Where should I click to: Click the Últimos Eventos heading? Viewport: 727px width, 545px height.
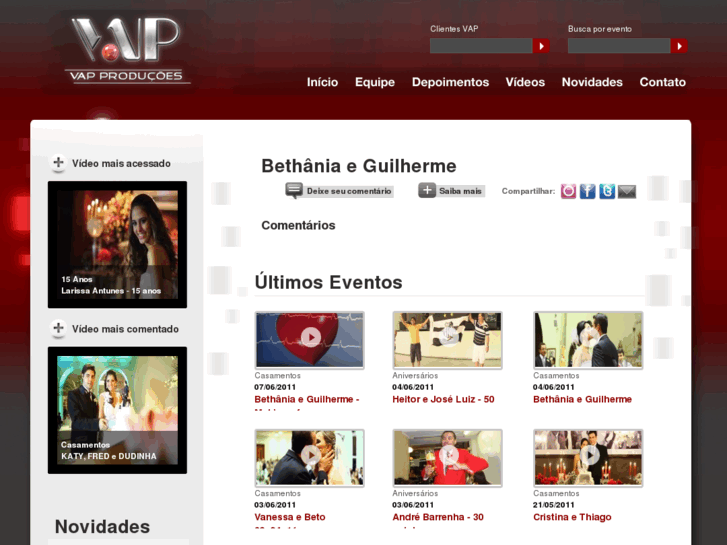pyautogui.click(x=328, y=282)
